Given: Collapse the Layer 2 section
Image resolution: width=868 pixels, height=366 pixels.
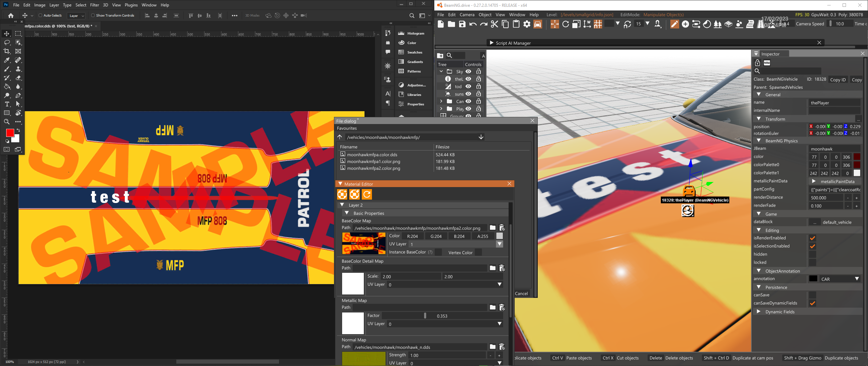Looking at the screenshot, I should click(342, 205).
